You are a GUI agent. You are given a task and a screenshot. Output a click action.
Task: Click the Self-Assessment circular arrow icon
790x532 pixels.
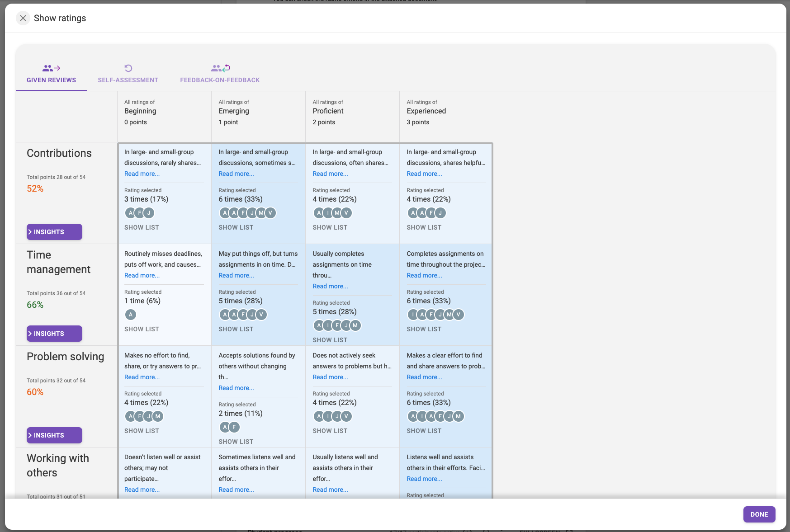(128, 68)
